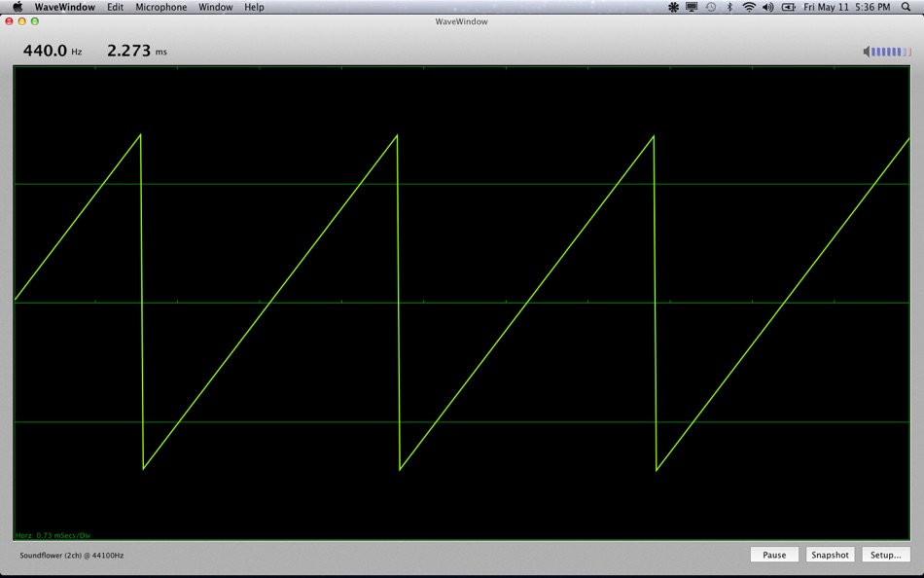Zoom WaveWindow with the green button
The image size is (924, 578).
point(35,21)
